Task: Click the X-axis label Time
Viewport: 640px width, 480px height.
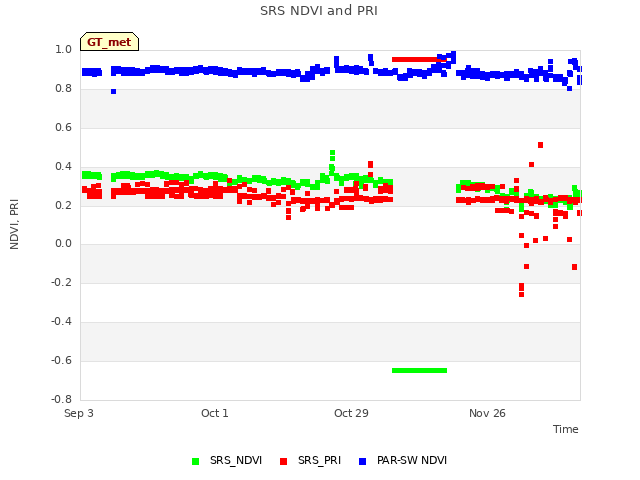Action: tap(566, 429)
